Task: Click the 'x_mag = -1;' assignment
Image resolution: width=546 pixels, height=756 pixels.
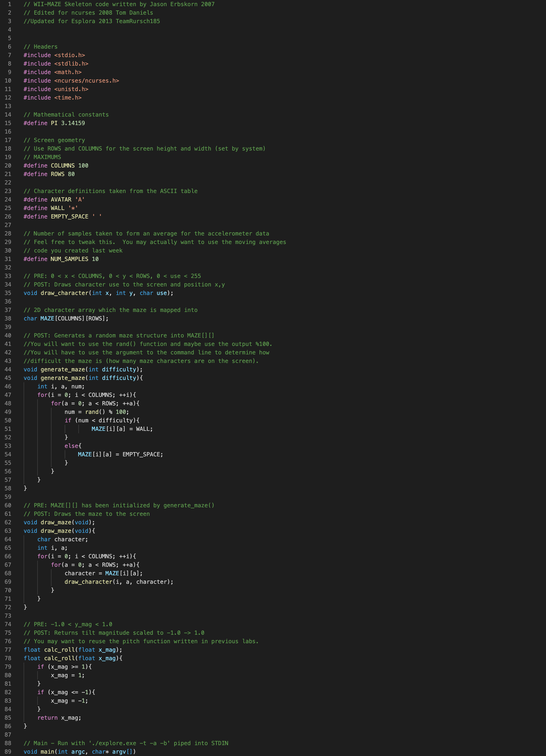Action: pos(70,701)
